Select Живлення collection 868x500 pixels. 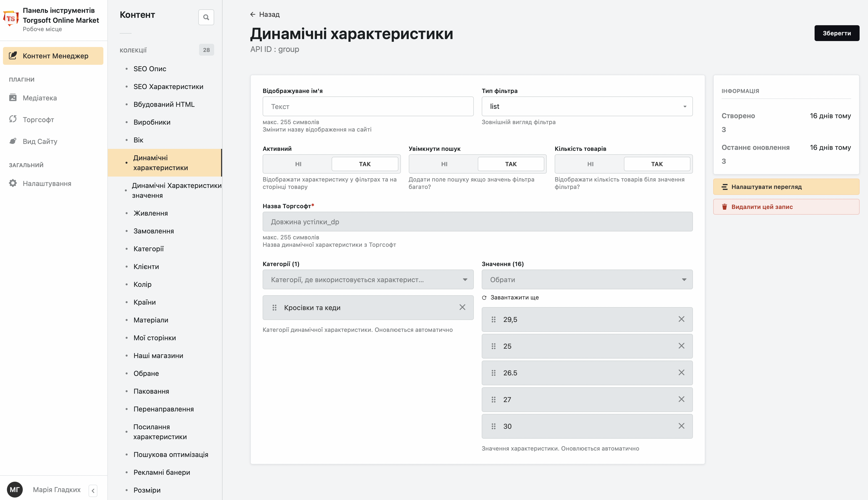[150, 213]
